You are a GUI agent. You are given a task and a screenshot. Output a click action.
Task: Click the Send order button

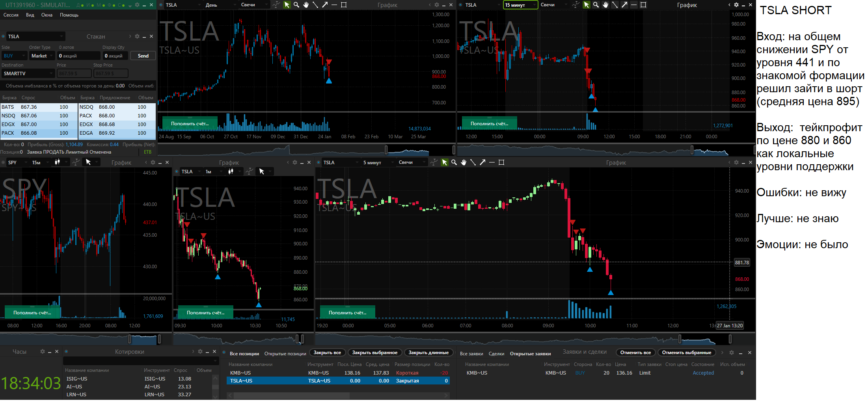(x=143, y=56)
